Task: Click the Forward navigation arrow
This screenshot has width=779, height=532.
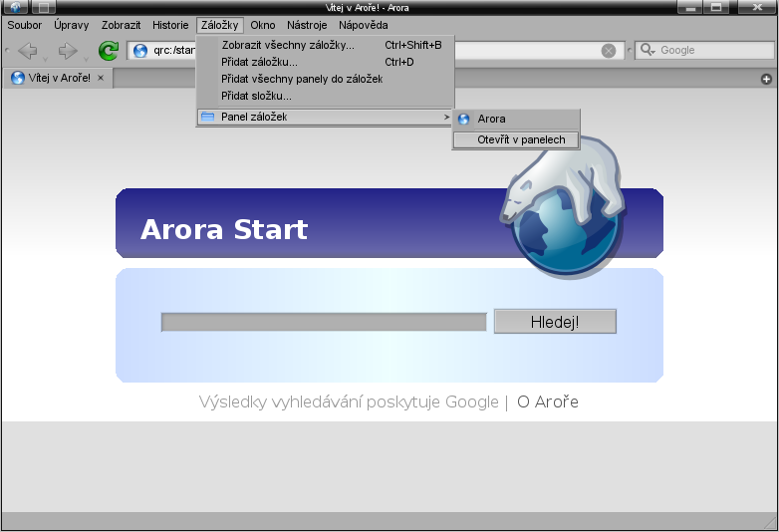Action: coord(68,50)
